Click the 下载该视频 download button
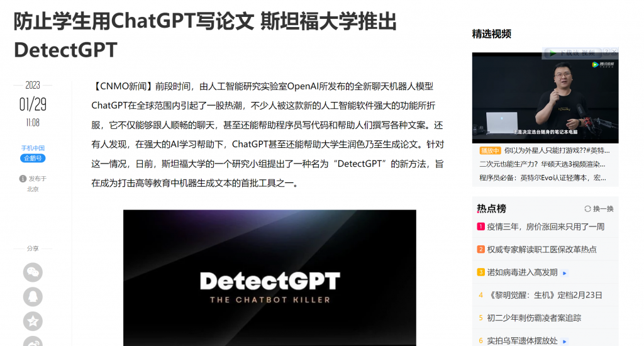644x346 pixels. pos(572,53)
